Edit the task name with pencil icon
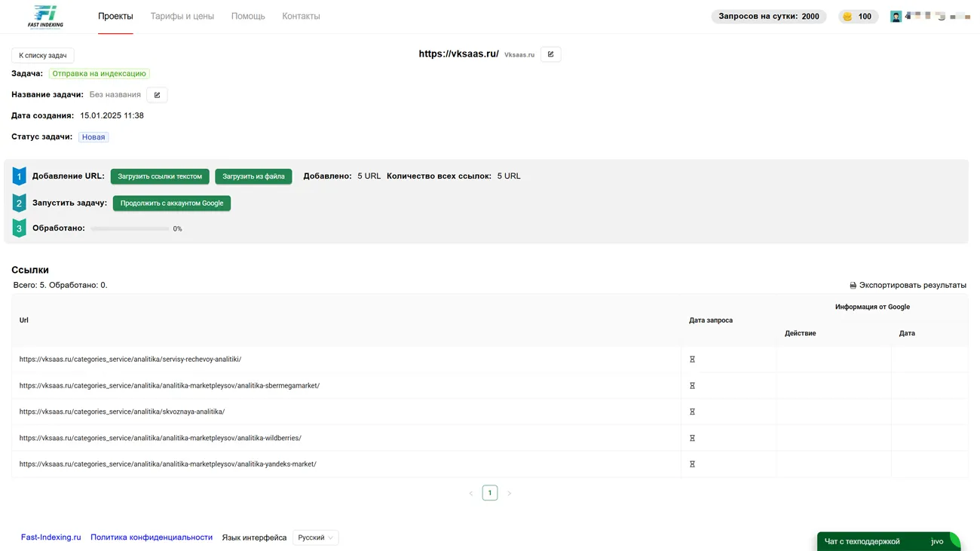This screenshot has width=980, height=551. click(157, 95)
